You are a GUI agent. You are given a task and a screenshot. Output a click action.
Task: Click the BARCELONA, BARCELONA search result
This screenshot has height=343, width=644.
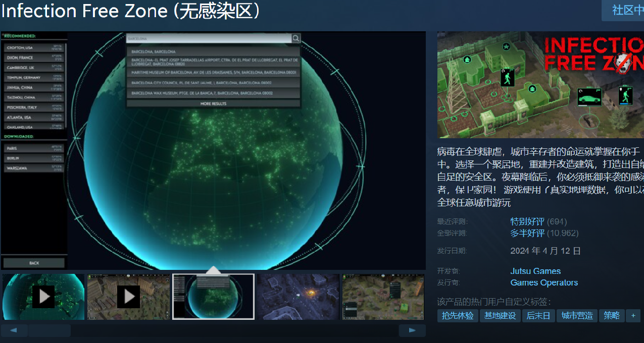(213, 51)
